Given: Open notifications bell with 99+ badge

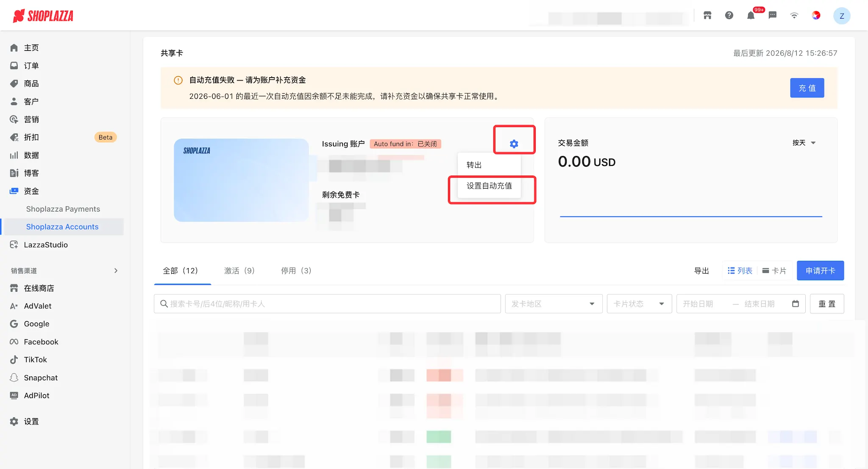Looking at the screenshot, I should (x=751, y=16).
